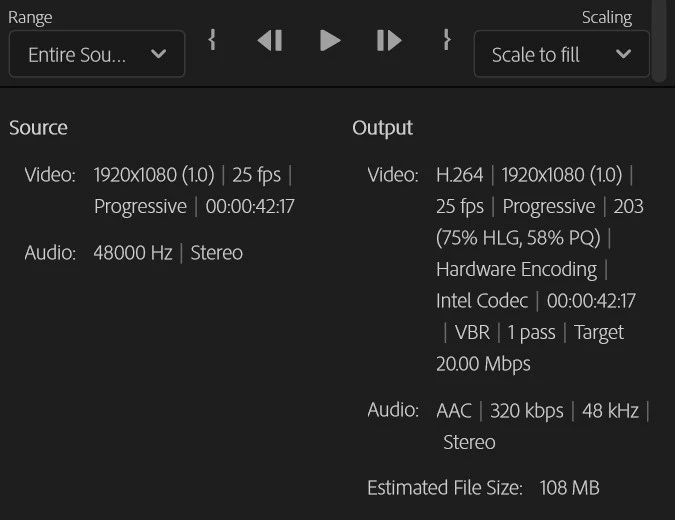The height and width of the screenshot is (520, 675).
Task: Click the vertical scrollbar beside Scaling
Action: (x=659, y=40)
